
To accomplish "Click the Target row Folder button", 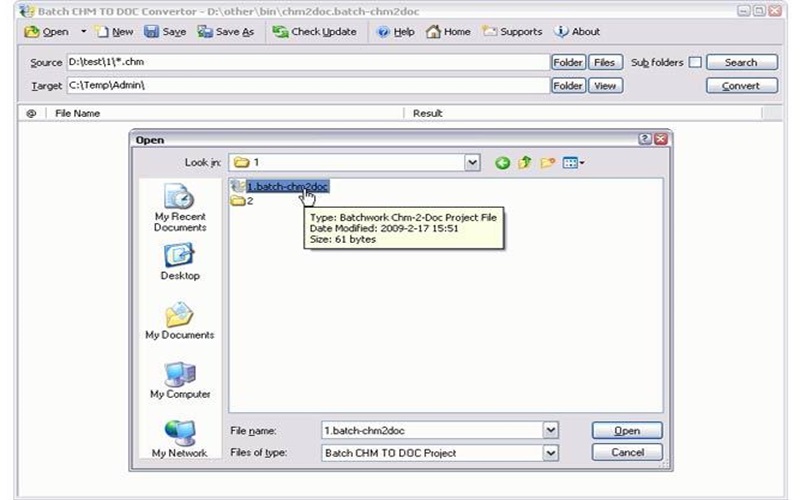I will click(x=568, y=86).
